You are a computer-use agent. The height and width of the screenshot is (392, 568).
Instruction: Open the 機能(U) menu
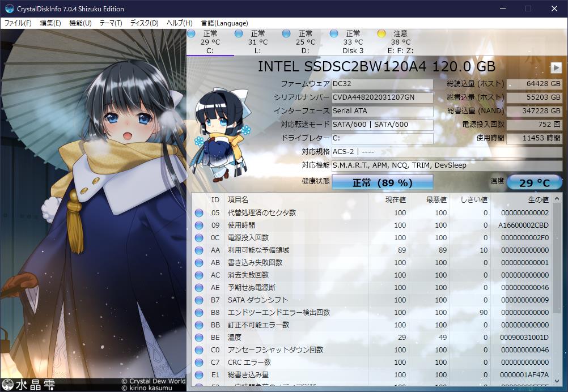(x=80, y=23)
